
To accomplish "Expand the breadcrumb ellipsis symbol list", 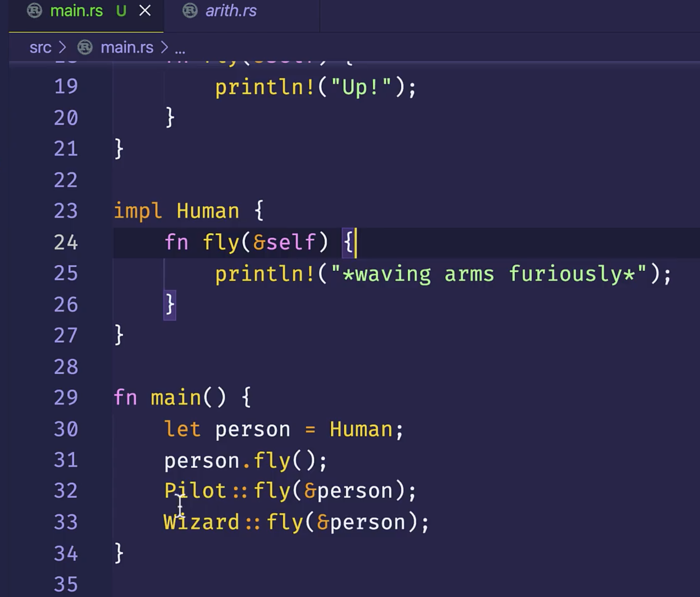I will 180,49.
